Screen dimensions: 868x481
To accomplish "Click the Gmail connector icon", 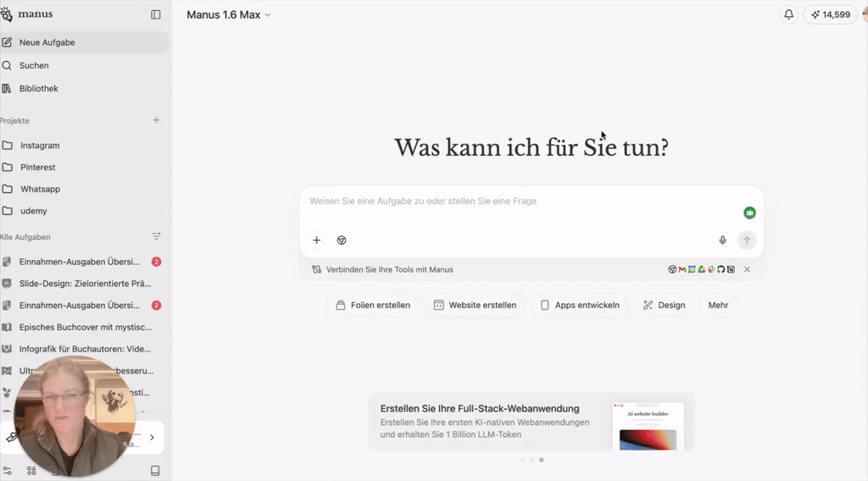I will [682, 269].
